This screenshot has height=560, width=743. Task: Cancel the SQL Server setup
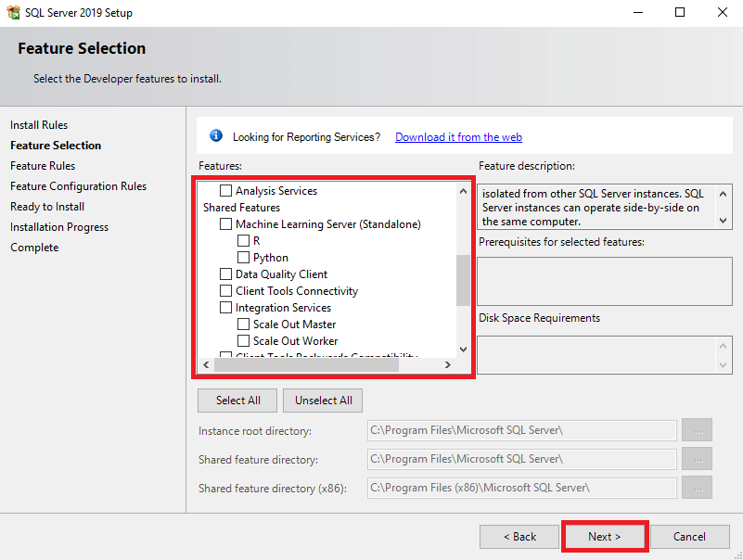coord(689,536)
